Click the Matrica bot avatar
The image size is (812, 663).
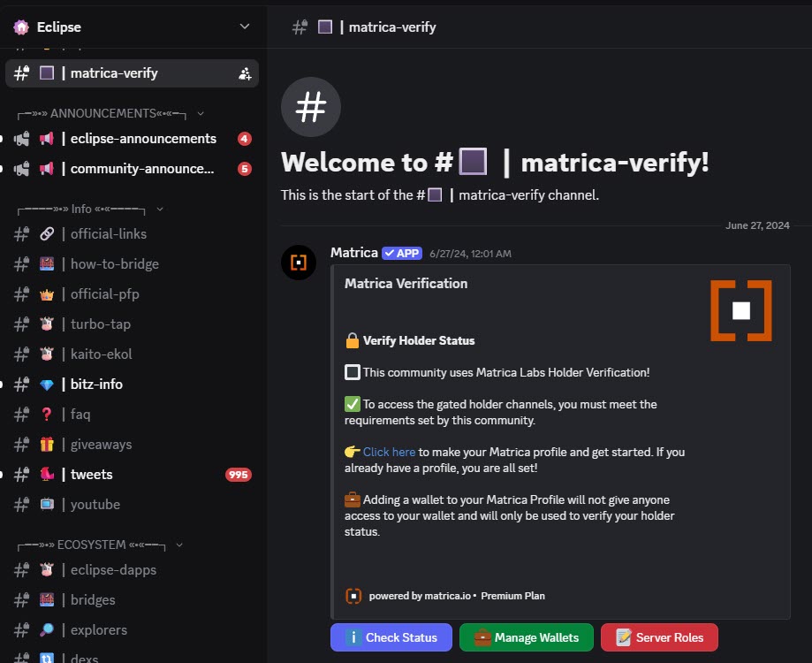(x=299, y=263)
